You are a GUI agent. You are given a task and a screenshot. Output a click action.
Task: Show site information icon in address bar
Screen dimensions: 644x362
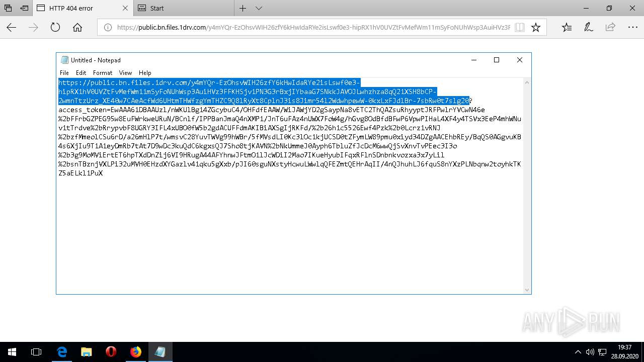[108, 28]
